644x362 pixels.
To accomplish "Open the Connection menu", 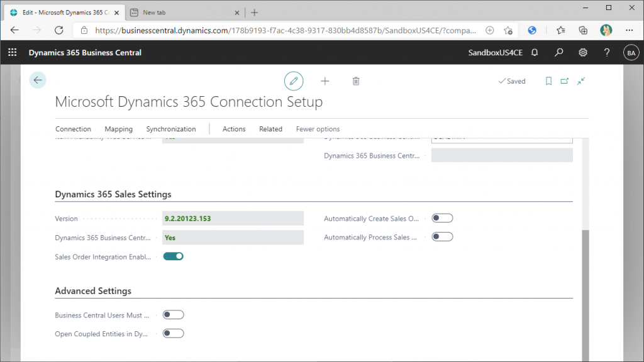I will [73, 129].
